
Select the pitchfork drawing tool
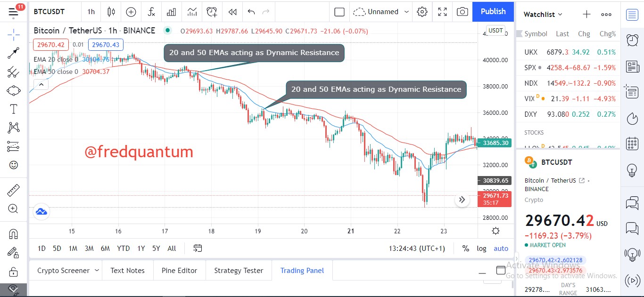[14, 72]
